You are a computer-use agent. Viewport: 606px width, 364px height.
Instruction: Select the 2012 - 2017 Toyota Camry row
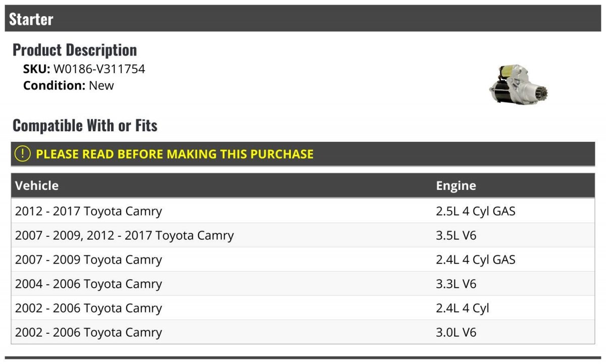point(303,211)
